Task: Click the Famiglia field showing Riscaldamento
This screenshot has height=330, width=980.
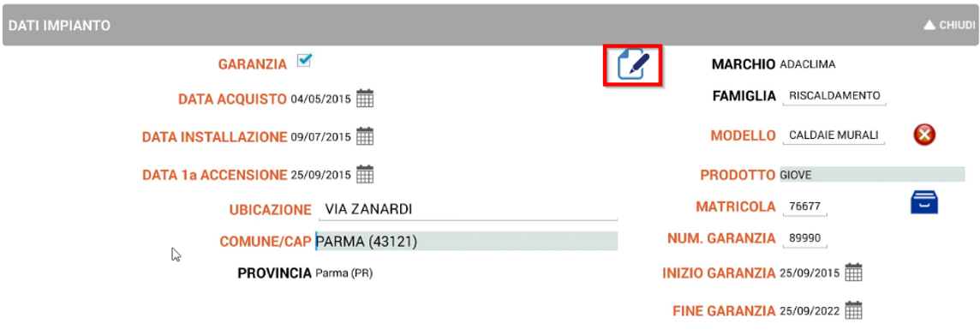Action: 834,96
